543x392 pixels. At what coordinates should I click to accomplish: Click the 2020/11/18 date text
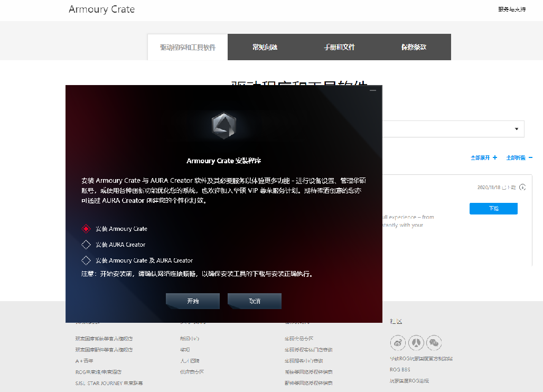point(489,188)
